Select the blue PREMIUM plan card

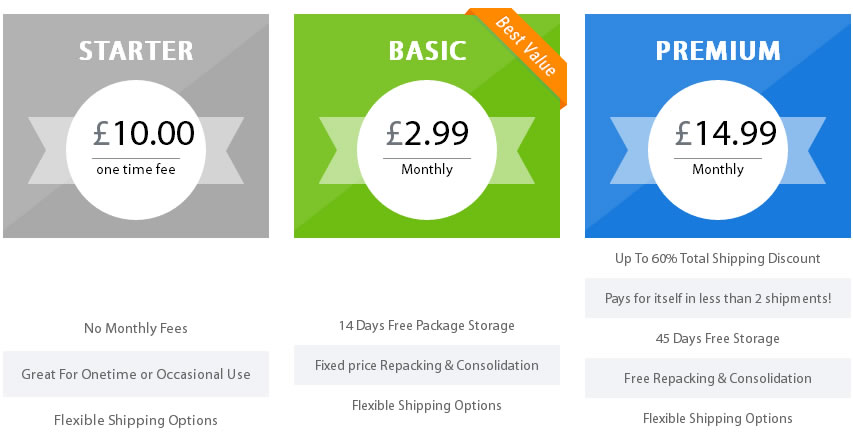tap(718, 126)
